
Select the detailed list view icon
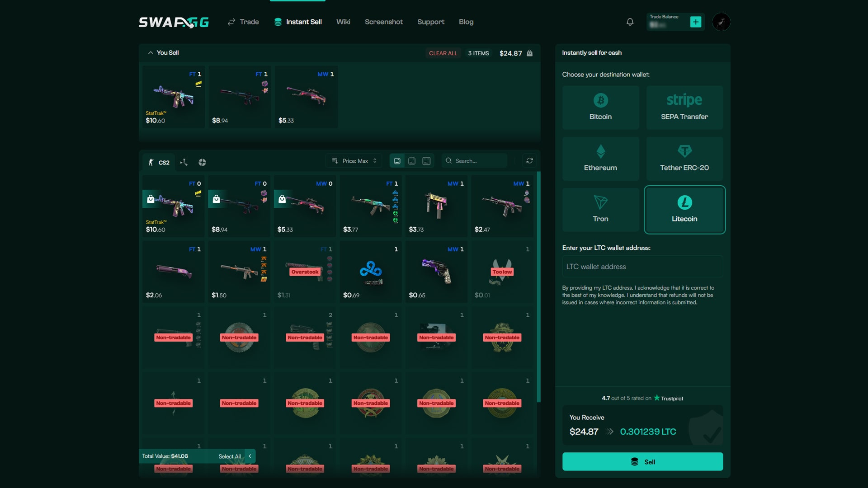point(426,160)
